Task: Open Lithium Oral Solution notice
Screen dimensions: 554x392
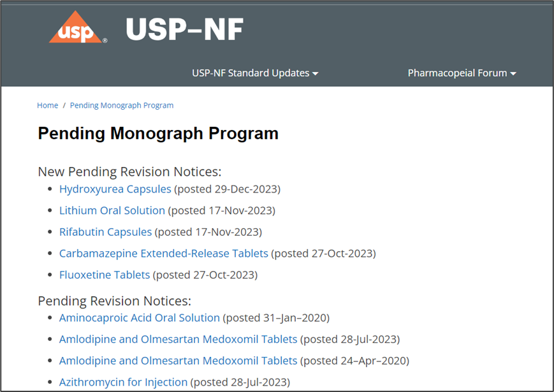Action: pyautogui.click(x=112, y=210)
